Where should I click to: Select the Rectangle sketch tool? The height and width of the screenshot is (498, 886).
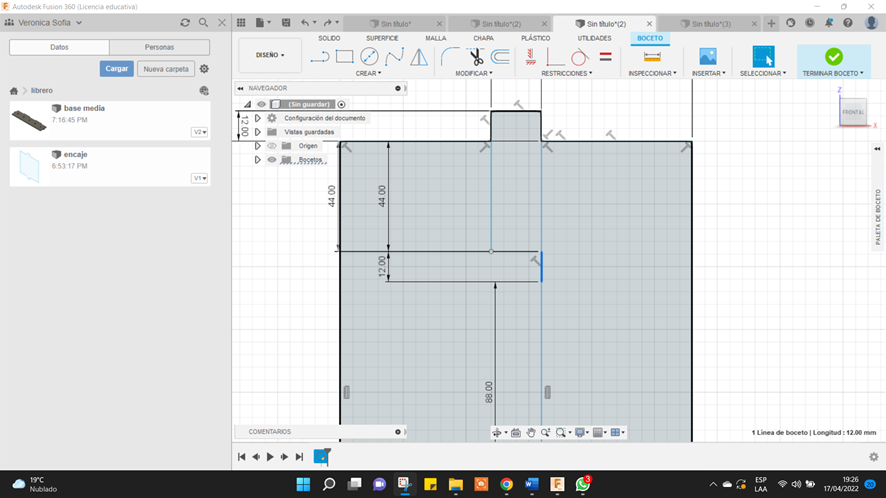[x=345, y=57]
